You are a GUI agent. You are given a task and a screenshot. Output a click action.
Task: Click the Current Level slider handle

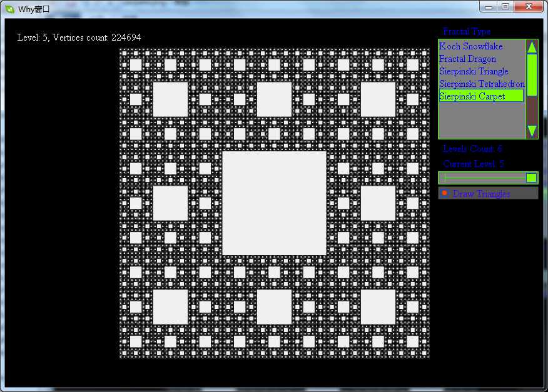click(531, 178)
